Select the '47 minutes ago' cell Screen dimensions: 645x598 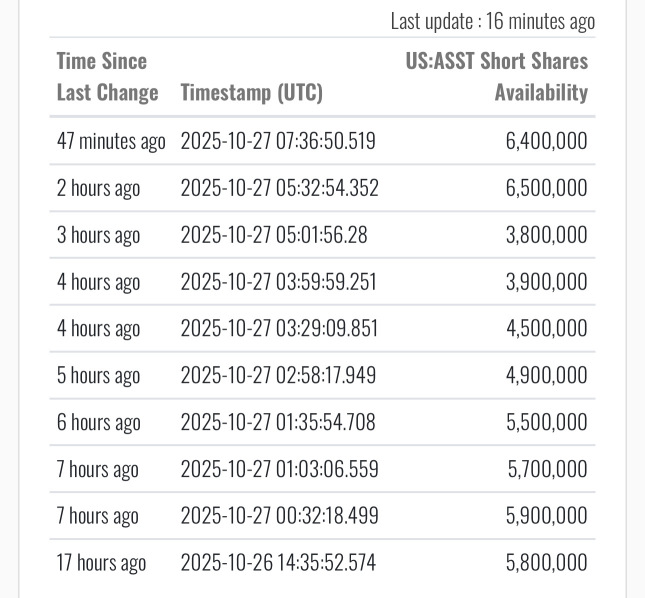tap(111, 141)
